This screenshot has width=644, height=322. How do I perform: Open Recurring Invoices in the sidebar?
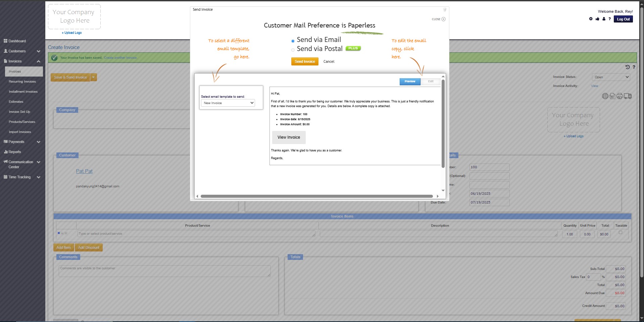tap(22, 81)
